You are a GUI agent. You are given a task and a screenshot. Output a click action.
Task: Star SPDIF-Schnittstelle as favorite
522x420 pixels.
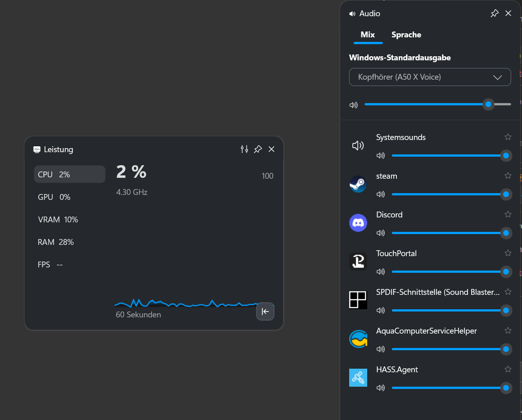508,291
